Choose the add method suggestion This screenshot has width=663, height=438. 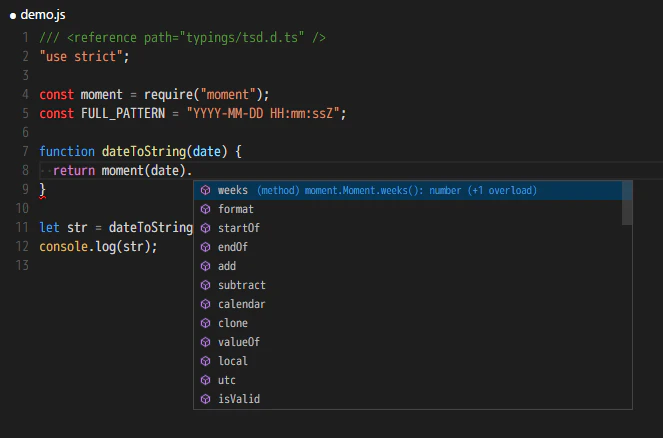click(408, 266)
